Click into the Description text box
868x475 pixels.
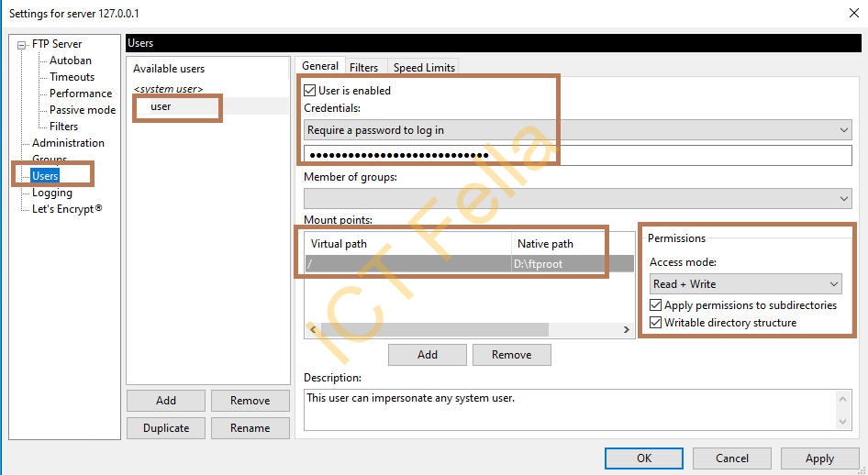[570, 410]
